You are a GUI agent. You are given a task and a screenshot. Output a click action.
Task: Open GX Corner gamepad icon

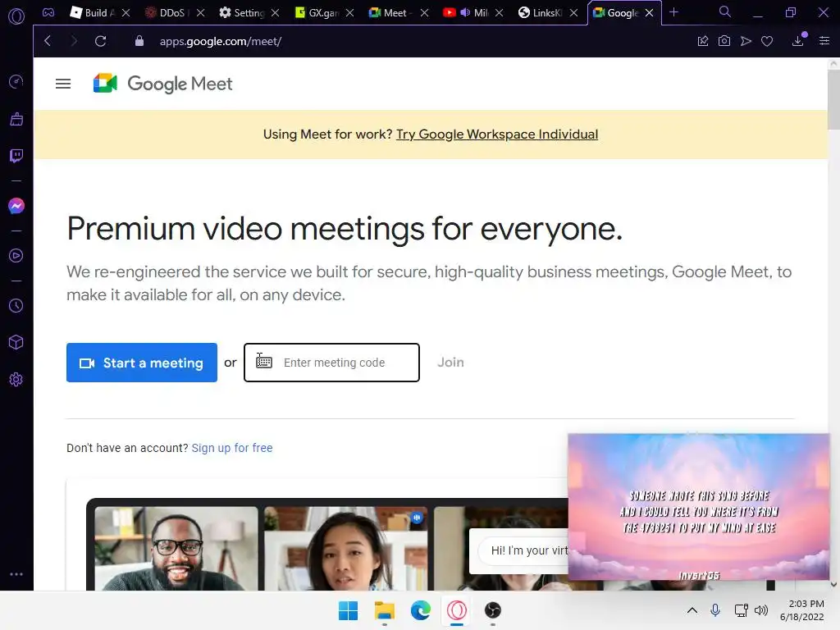[48, 12]
